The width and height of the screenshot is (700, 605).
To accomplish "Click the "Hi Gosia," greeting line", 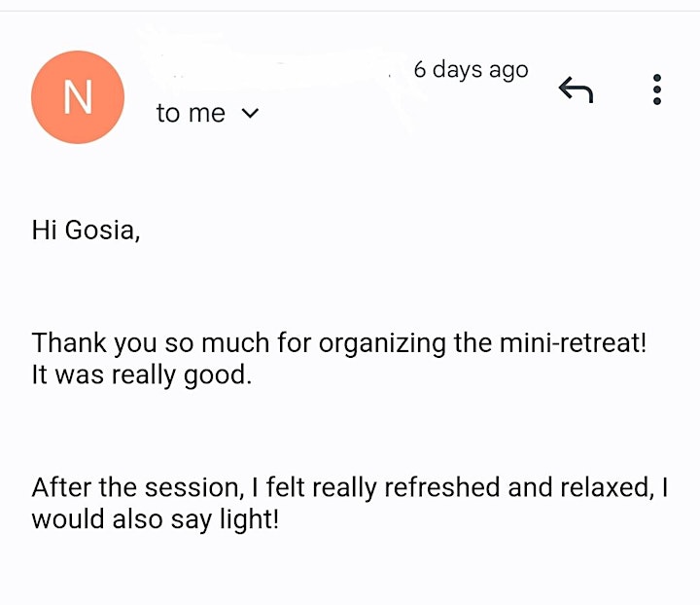I will click(86, 230).
